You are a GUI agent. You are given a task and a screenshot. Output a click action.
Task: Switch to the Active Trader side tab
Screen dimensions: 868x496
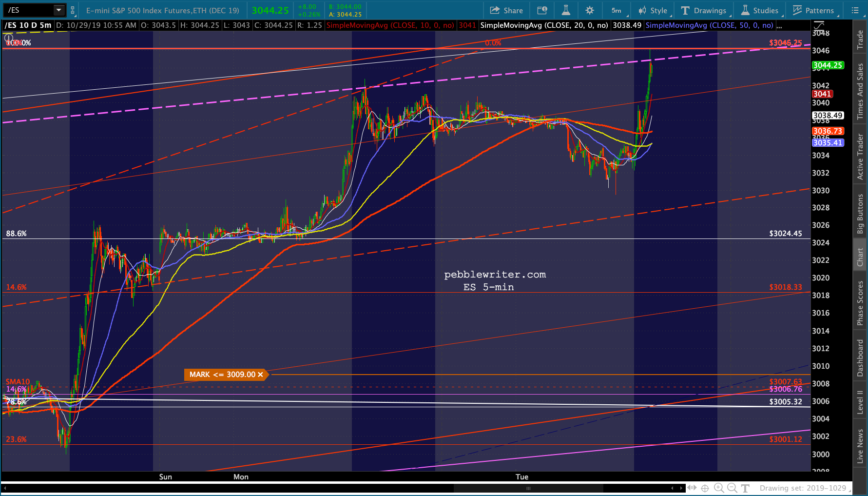(x=860, y=157)
